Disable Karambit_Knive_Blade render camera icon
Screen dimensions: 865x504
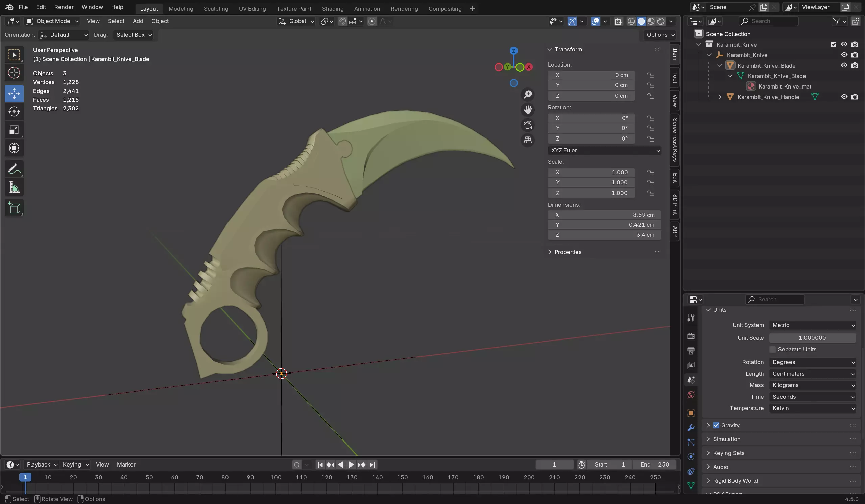pos(855,65)
